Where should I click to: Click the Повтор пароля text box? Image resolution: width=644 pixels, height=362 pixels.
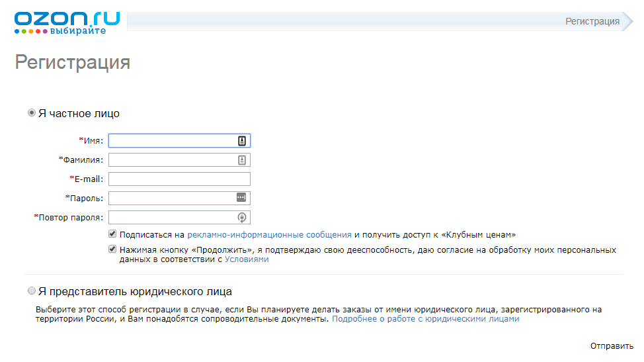point(172,217)
